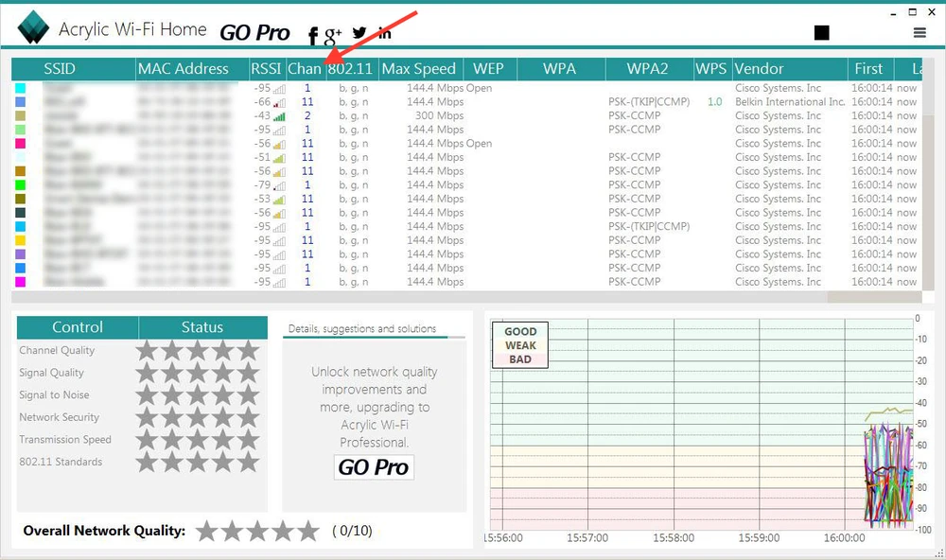
Task: Sort the table by the Chan column
Action: [305, 69]
